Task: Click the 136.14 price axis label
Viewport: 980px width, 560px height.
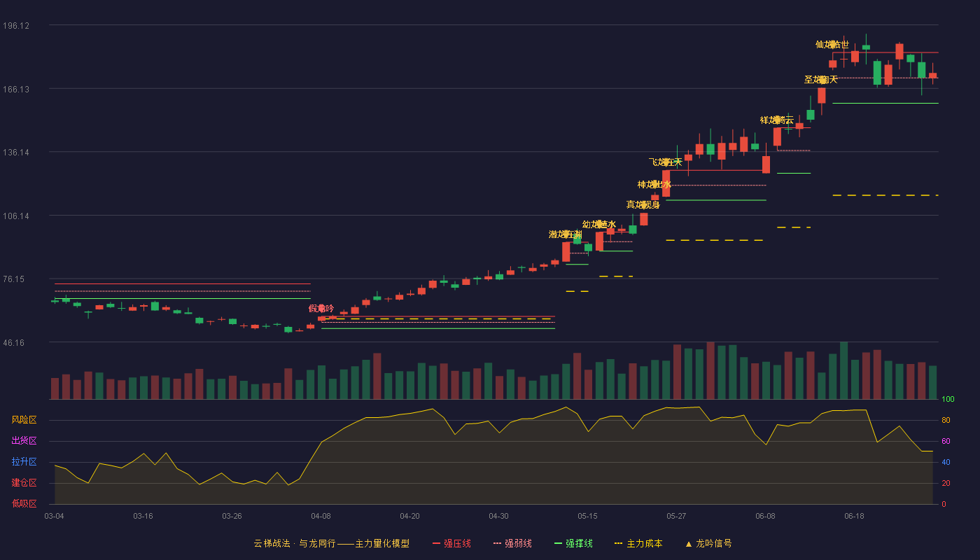Action: 16,153
